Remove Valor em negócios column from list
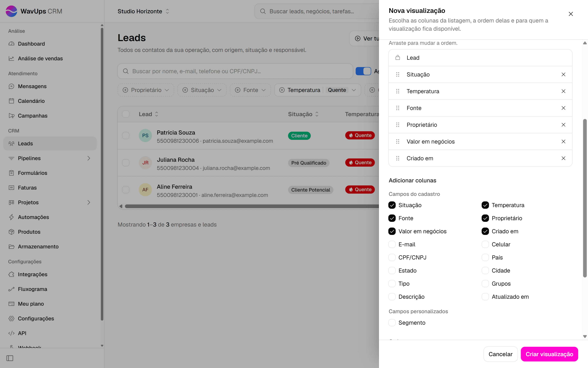Screen dimensions: 588x368 (563, 142)
